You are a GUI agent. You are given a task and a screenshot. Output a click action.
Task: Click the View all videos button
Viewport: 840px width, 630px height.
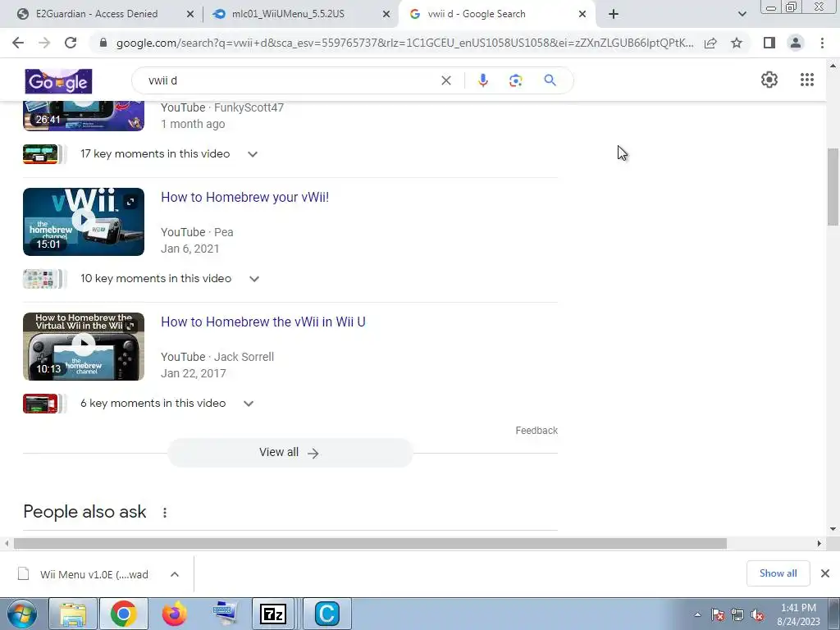[x=290, y=453]
